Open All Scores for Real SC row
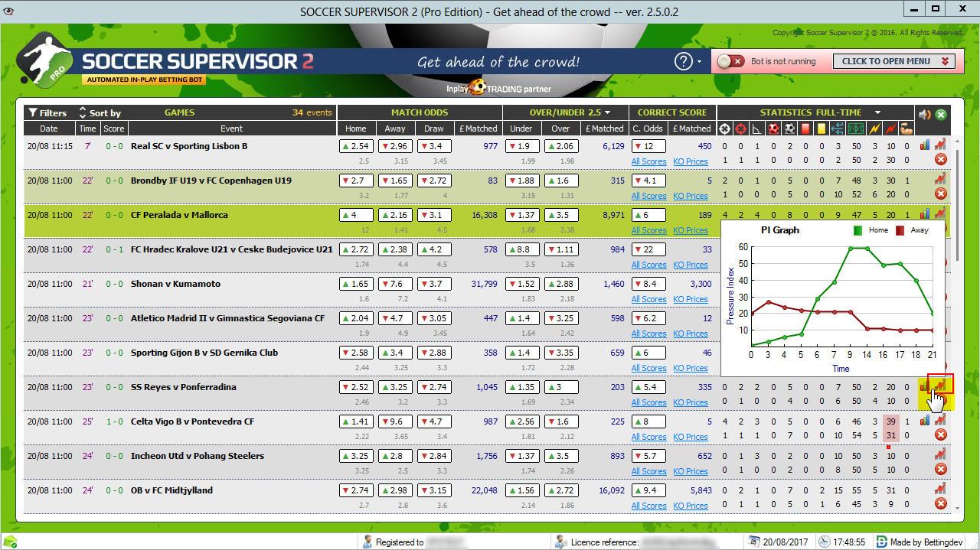 pos(648,161)
